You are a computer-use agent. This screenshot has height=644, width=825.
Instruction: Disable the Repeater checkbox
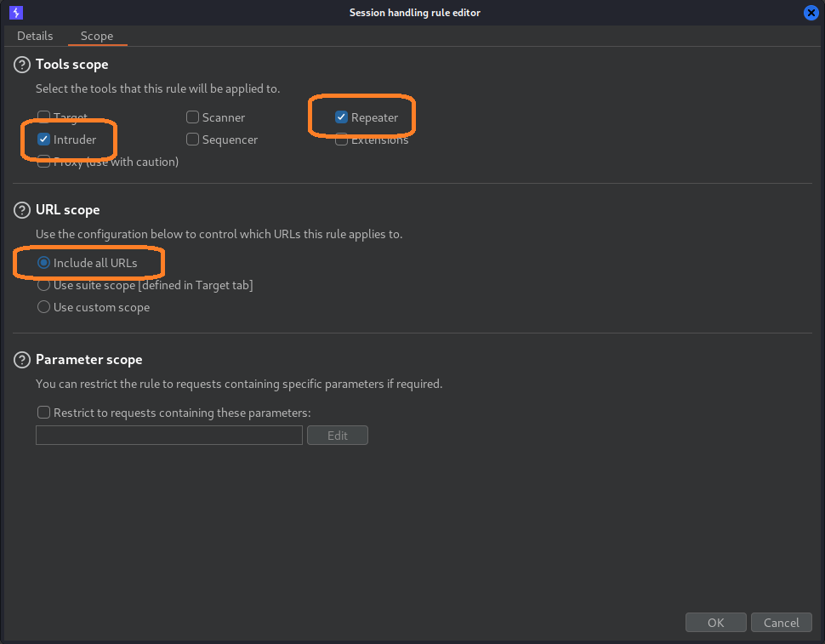point(341,117)
